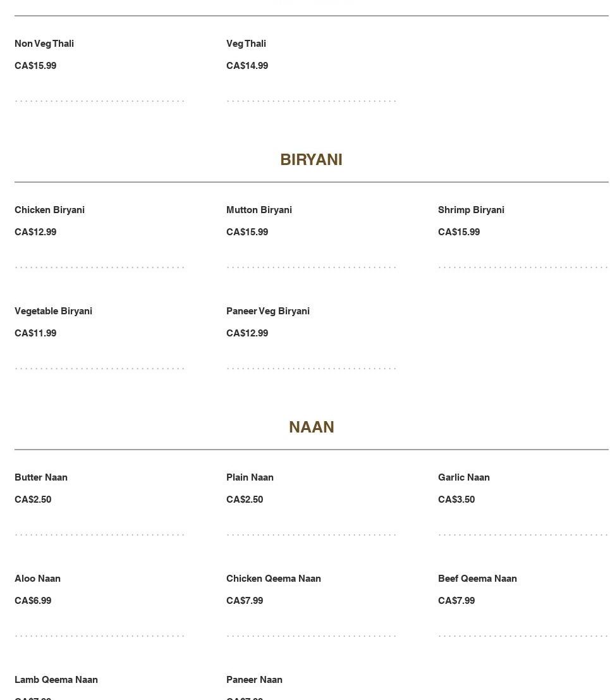Click the price below Vegetable Biryani
The image size is (610, 700).
(35, 333)
